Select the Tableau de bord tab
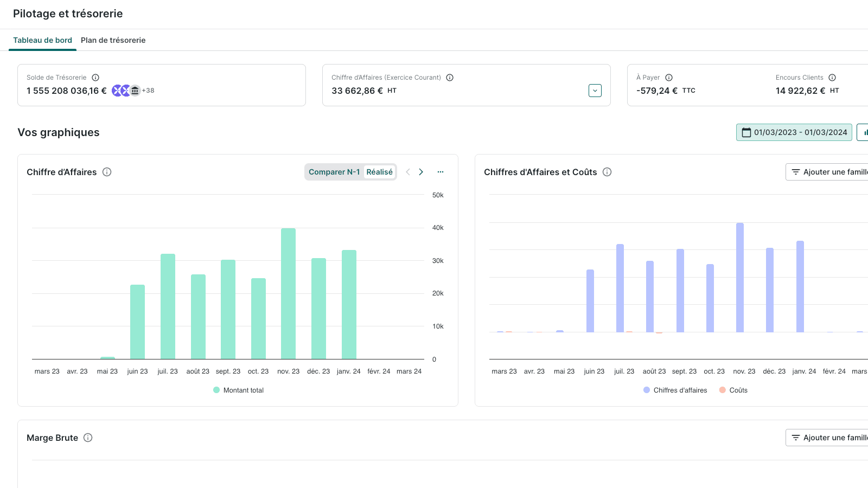The height and width of the screenshot is (488, 868). point(42,40)
